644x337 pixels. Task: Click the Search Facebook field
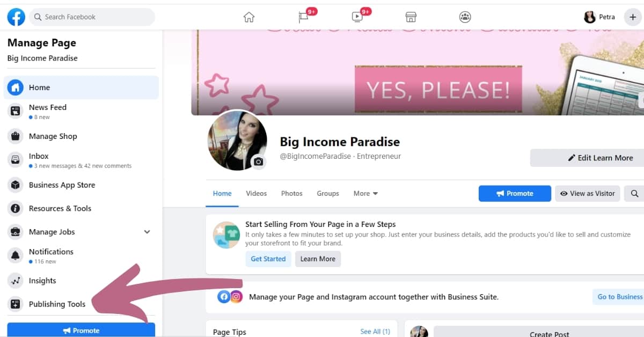coord(91,17)
